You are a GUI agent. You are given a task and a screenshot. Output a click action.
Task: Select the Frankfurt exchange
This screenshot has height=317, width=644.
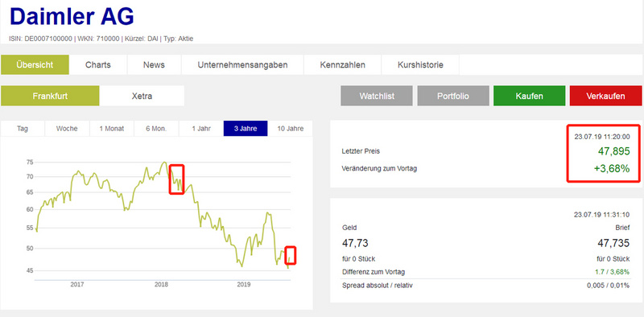[x=50, y=96]
